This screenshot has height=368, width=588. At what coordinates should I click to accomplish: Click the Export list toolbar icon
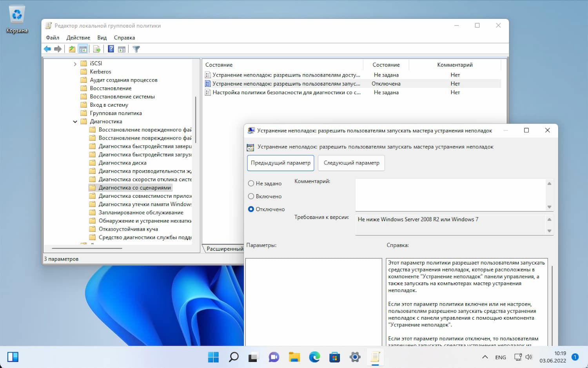[x=97, y=49]
